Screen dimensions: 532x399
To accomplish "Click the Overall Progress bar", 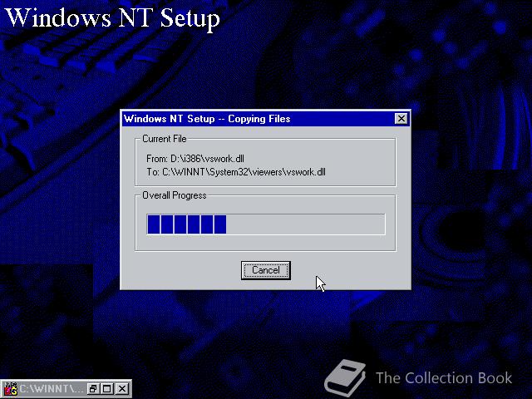I will click(266, 224).
